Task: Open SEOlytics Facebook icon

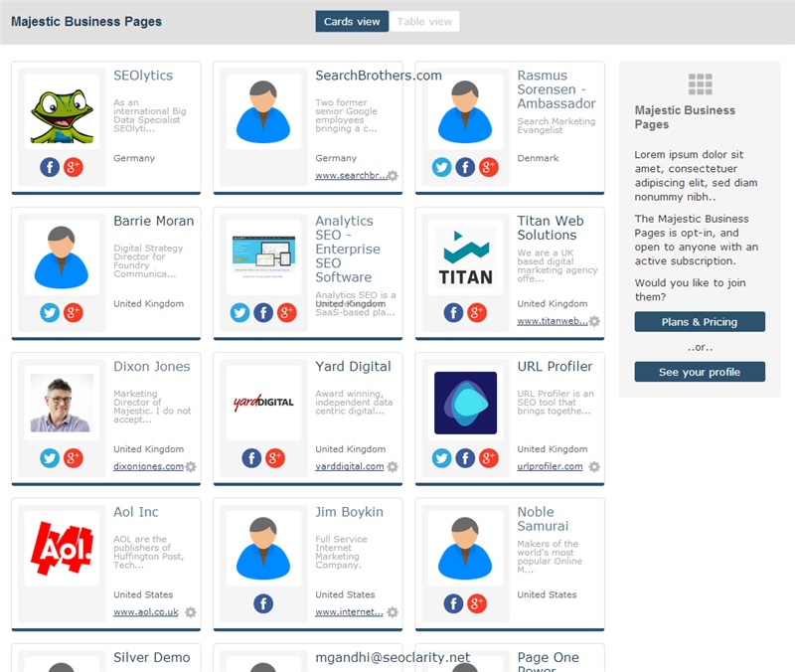Action: (x=50, y=167)
